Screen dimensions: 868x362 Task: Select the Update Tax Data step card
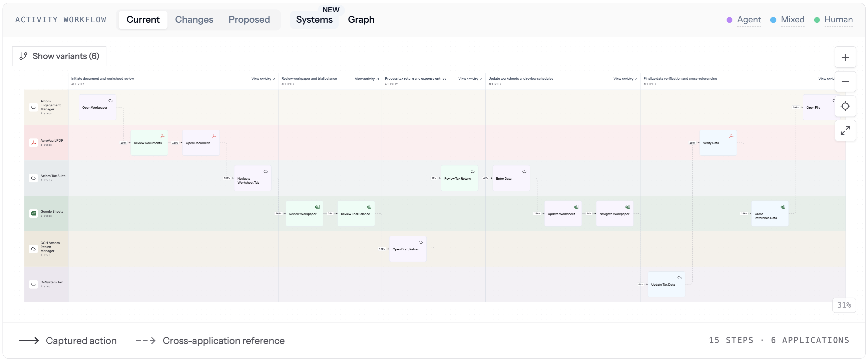pyautogui.click(x=666, y=284)
